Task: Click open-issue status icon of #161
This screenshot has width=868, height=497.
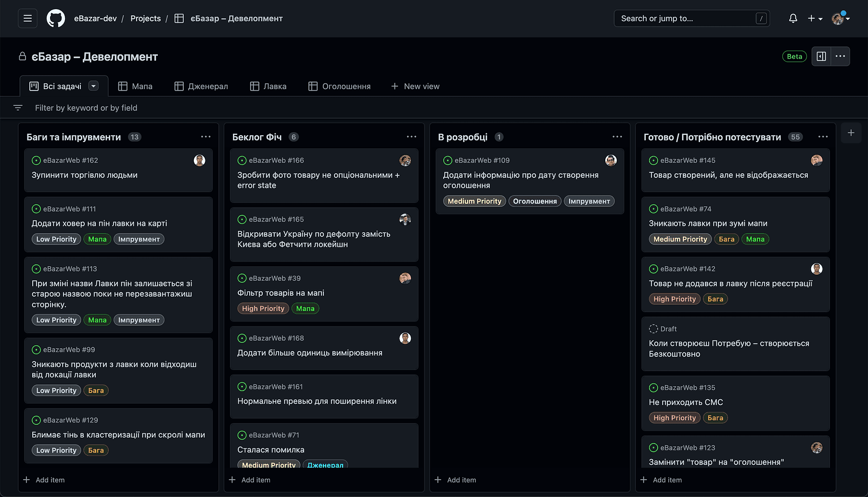Action: coord(242,387)
